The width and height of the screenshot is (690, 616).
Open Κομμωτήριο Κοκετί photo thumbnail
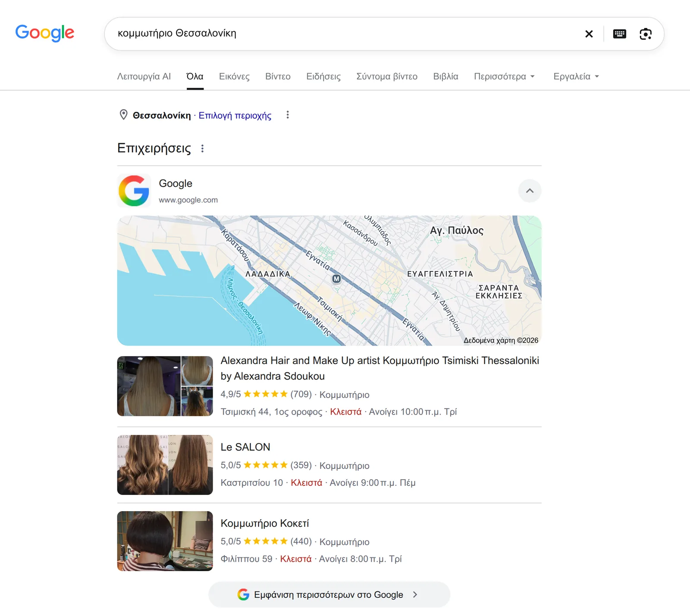tap(165, 541)
